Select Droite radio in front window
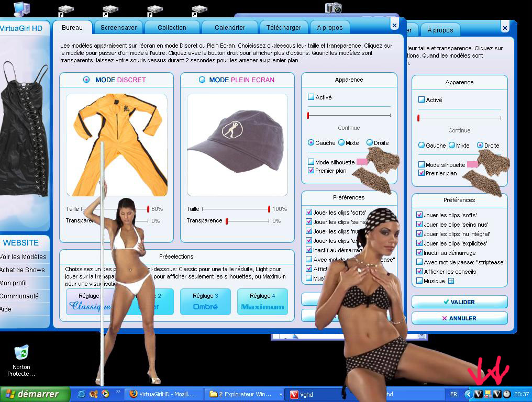This screenshot has width=532, height=402. (370, 142)
